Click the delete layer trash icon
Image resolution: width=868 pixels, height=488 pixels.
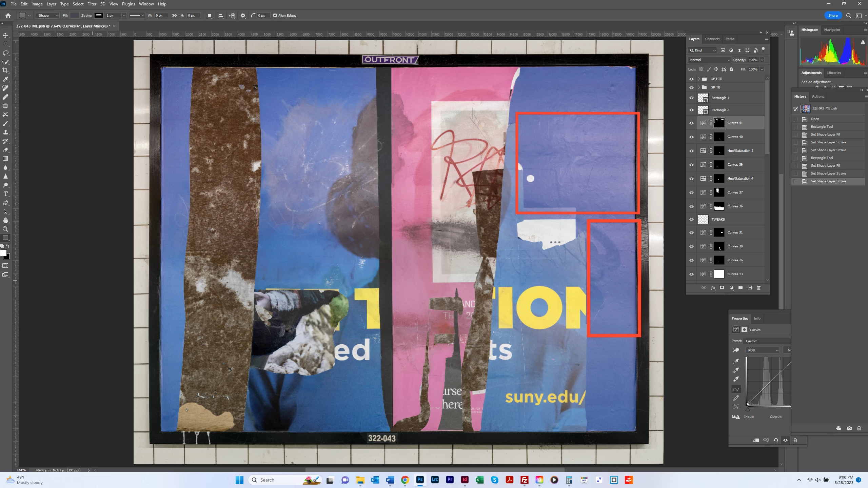coord(759,288)
